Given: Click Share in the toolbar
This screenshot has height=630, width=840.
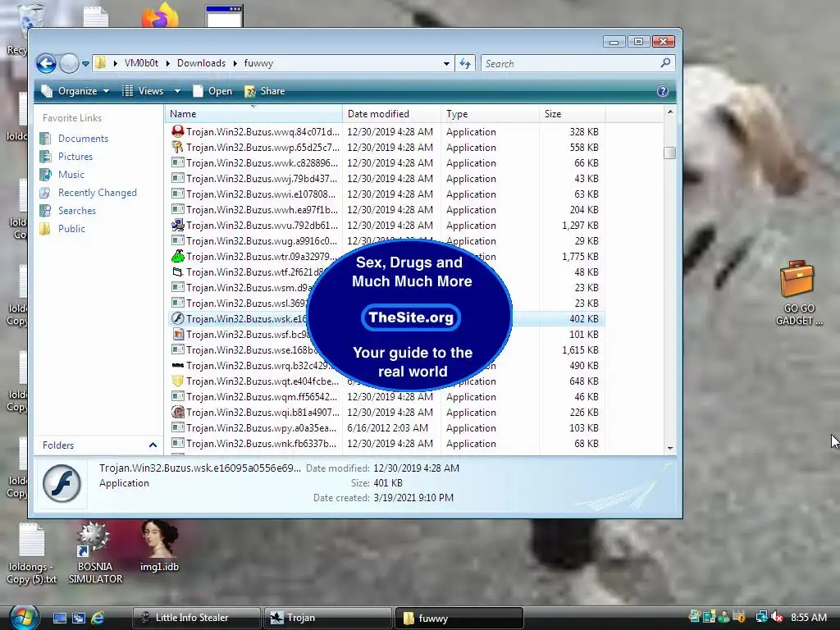Looking at the screenshot, I should (x=265, y=91).
